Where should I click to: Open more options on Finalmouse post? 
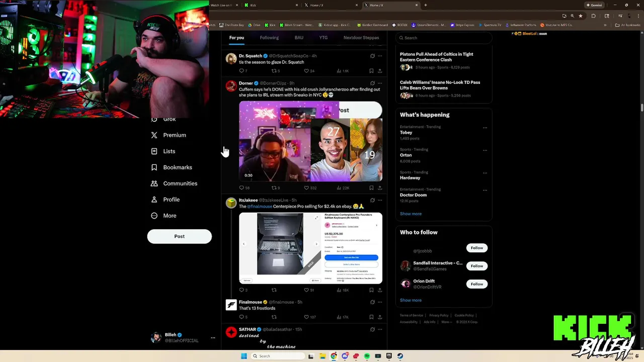coord(380,302)
